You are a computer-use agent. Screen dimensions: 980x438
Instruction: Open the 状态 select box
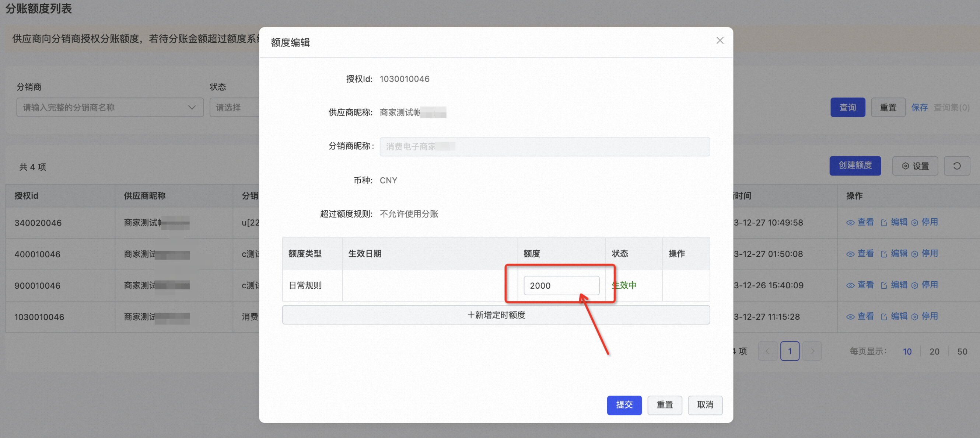[x=234, y=107]
